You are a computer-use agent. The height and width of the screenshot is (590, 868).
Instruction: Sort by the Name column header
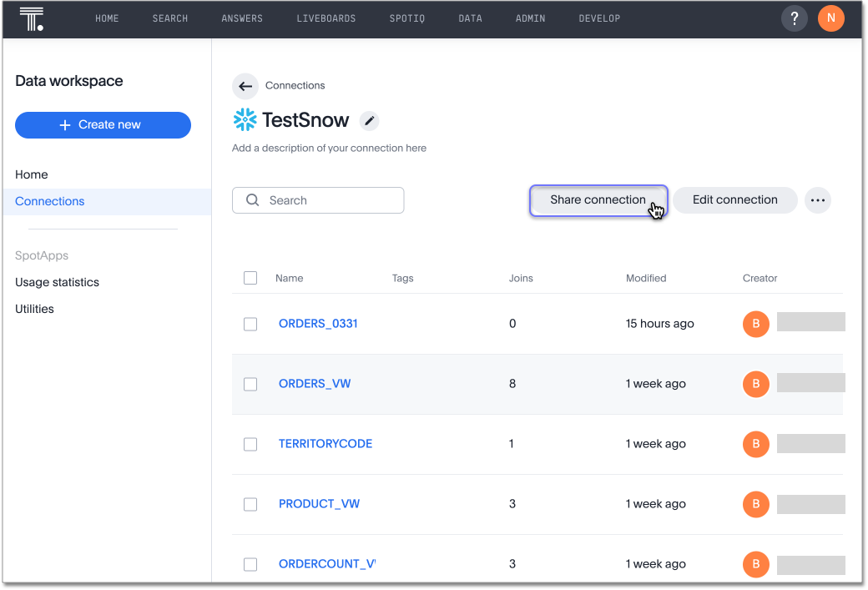pos(289,278)
